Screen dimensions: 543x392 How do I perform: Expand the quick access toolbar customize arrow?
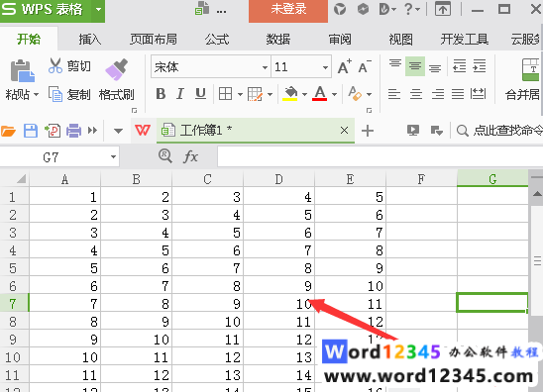(x=118, y=131)
